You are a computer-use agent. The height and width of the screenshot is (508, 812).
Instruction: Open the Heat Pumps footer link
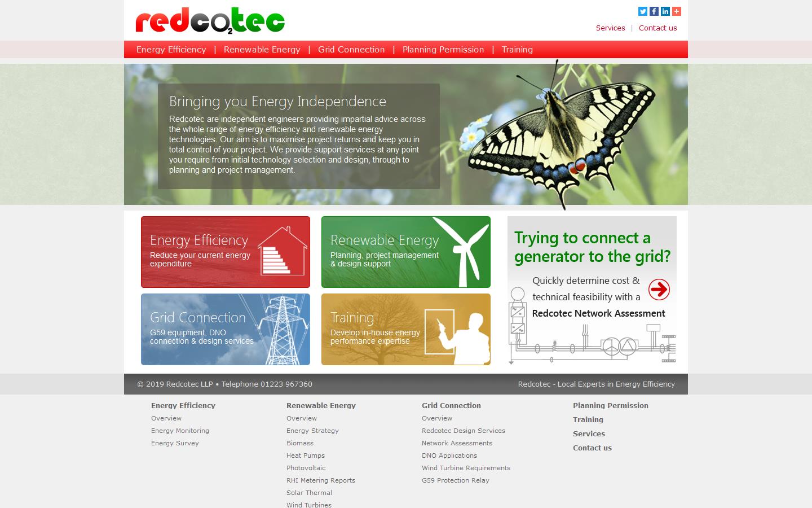[x=305, y=456]
